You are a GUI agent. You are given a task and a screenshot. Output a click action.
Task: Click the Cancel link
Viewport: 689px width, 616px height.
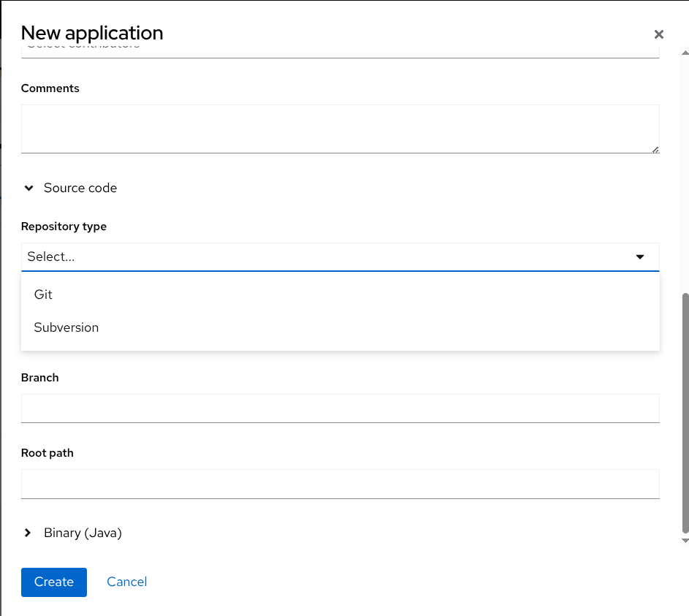127,582
